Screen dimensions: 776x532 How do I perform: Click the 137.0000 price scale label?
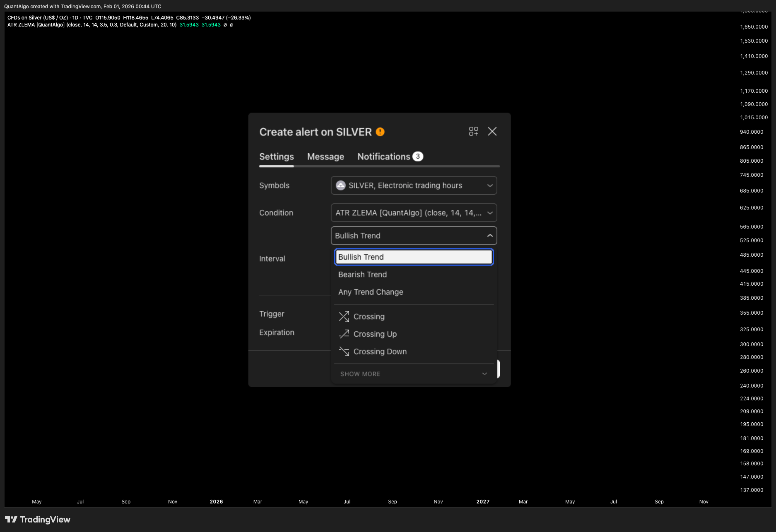click(752, 490)
